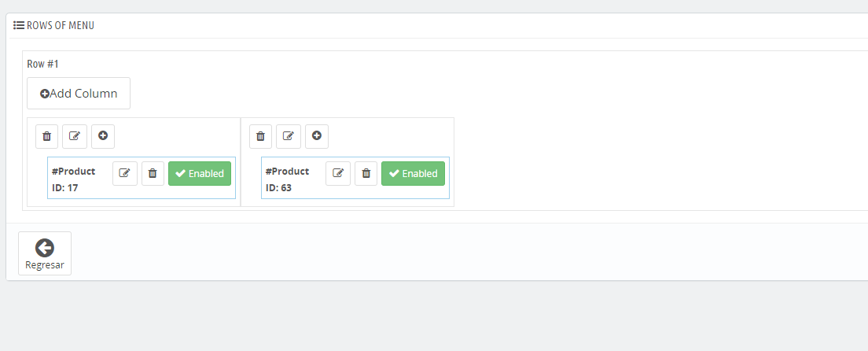The height and width of the screenshot is (351, 868).
Task: Delete the second column using its trash icon
Action: click(261, 136)
